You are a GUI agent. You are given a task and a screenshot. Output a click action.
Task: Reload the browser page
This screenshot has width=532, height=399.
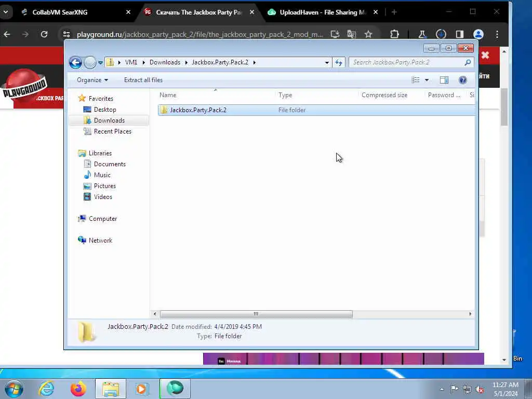pos(44,34)
